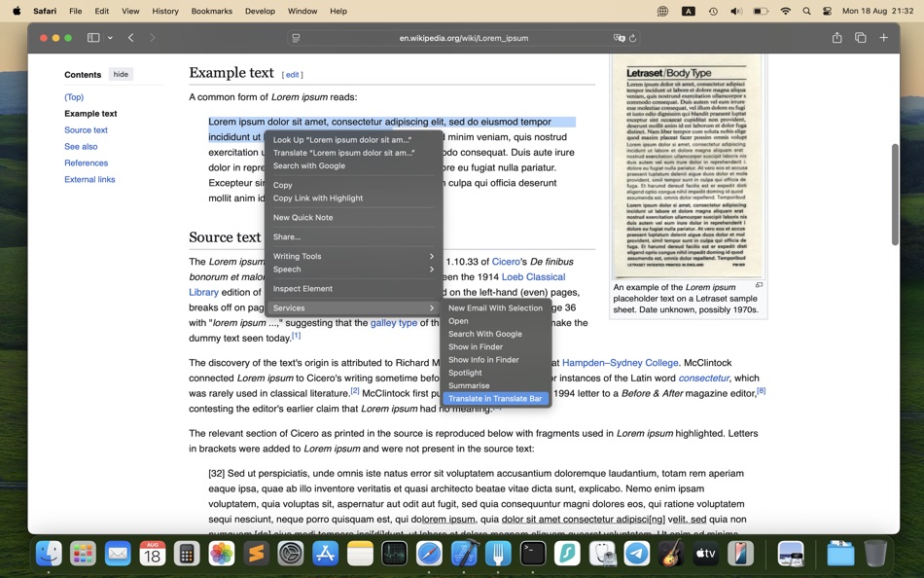Jump to (Top) in Contents
The image size is (924, 578).
coord(74,97)
